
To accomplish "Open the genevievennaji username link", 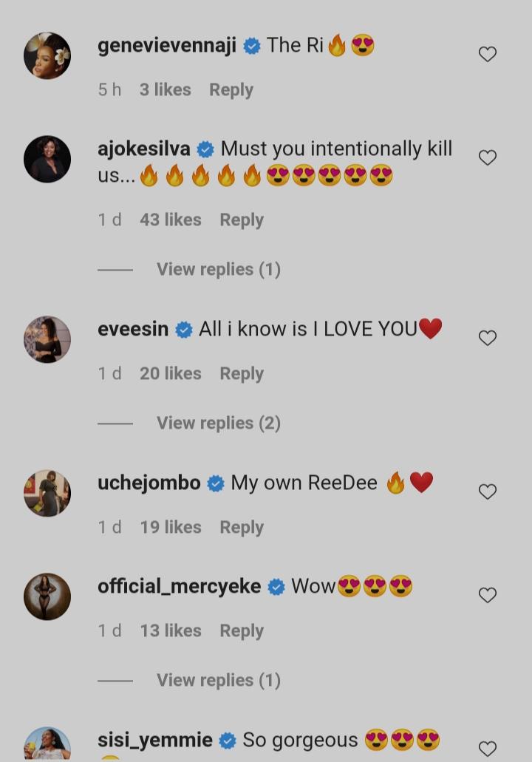I will tap(167, 46).
